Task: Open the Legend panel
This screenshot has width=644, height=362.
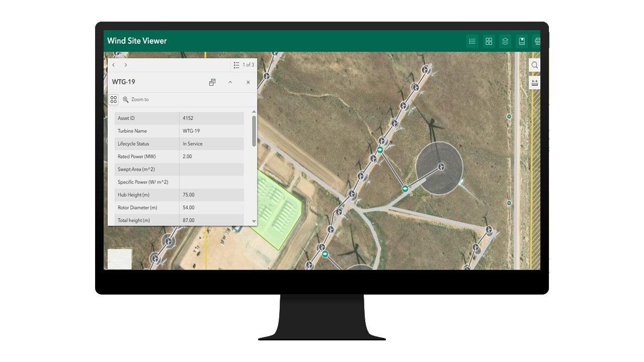Action: (472, 41)
